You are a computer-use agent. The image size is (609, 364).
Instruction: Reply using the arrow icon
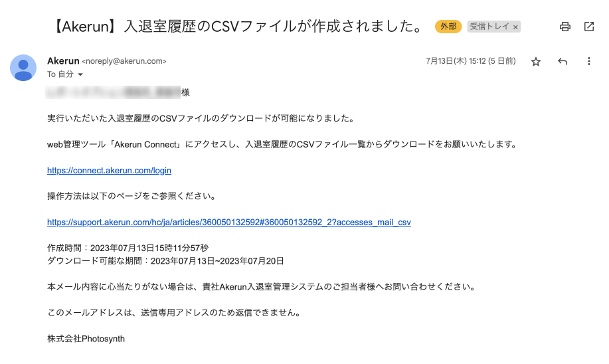coord(563,62)
